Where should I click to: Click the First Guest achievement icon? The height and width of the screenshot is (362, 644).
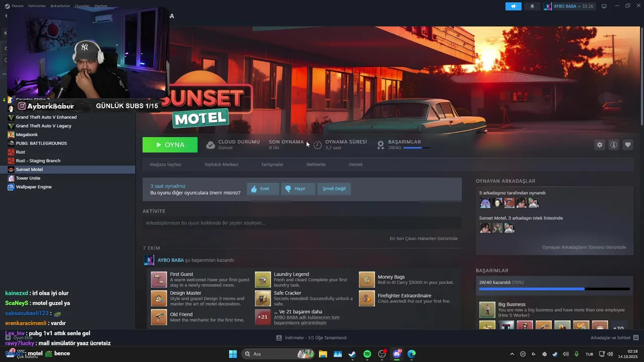[159, 280]
